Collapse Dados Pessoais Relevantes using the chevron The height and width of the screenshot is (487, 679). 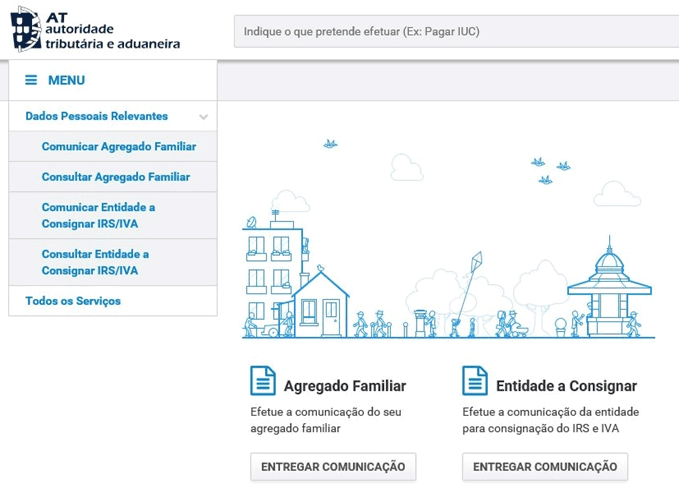pyautogui.click(x=203, y=117)
